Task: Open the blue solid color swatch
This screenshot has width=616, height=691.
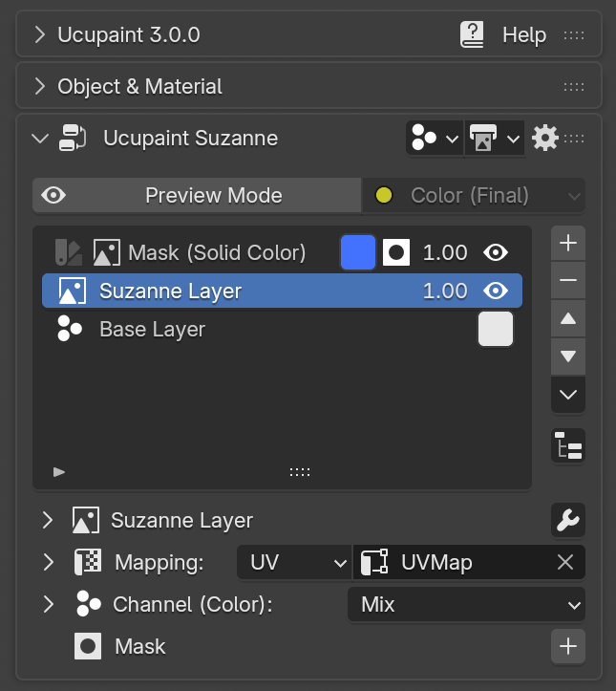Action: tap(358, 252)
